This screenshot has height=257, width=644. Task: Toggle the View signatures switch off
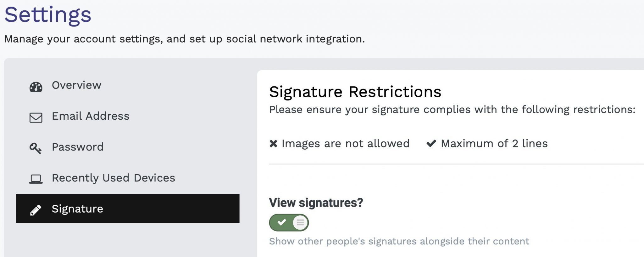[289, 223]
